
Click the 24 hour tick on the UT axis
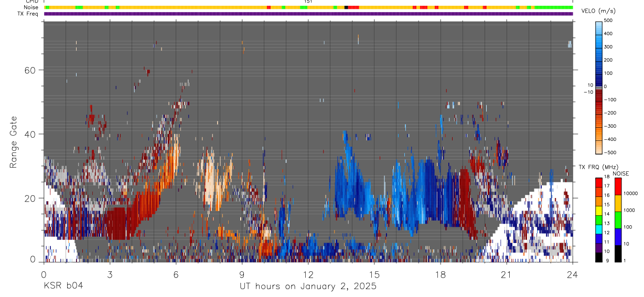click(572, 274)
